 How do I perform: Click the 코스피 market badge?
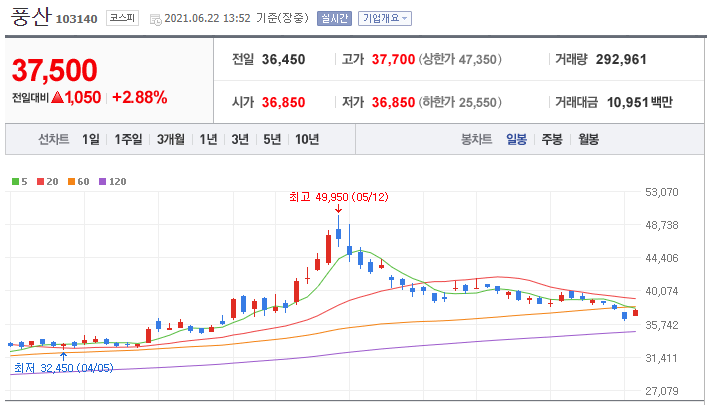122,18
